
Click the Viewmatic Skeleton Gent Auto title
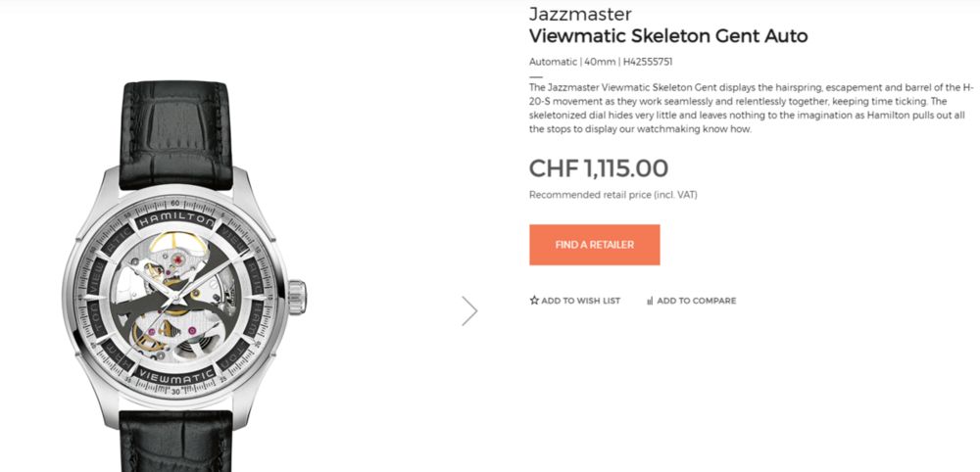point(668,36)
